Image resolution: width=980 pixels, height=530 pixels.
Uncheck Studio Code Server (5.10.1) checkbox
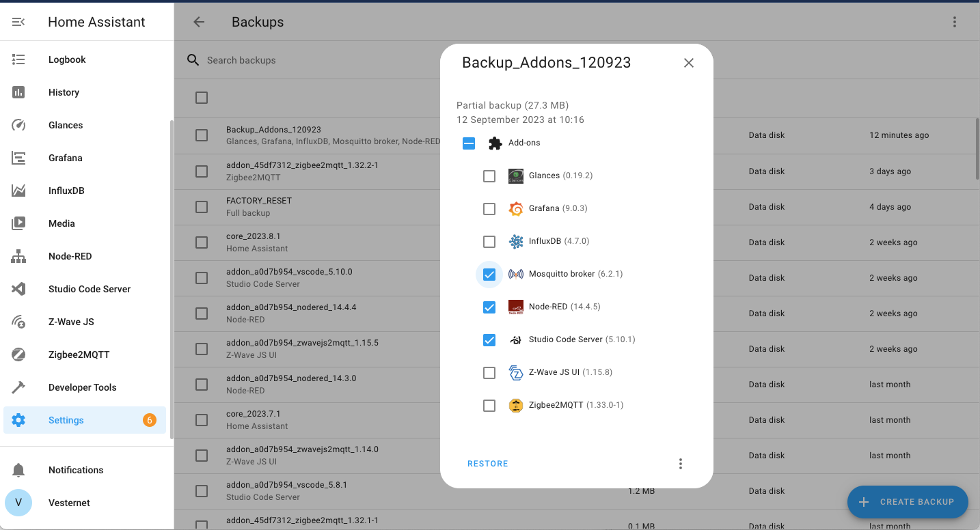point(489,340)
